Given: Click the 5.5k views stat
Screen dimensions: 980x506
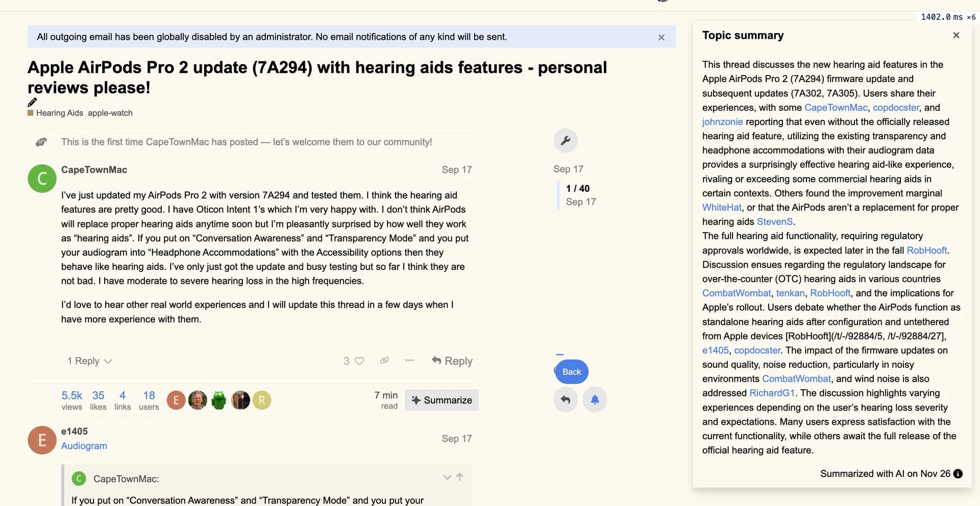Looking at the screenshot, I should (x=71, y=400).
